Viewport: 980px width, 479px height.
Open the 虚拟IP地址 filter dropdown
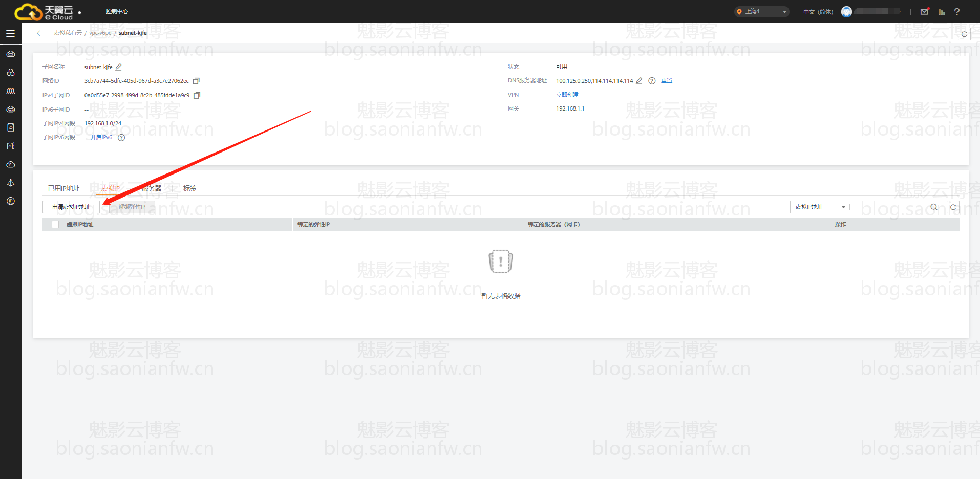[x=820, y=207]
